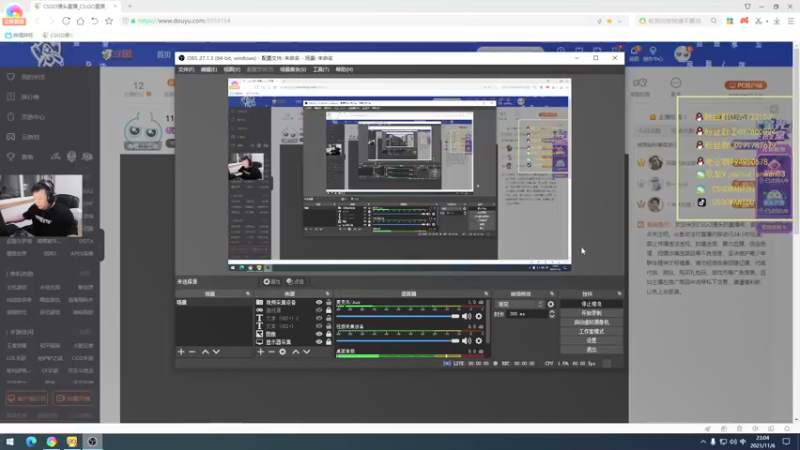Click the browser search box on the right
The height and width of the screenshot is (450, 800).
[678, 21]
